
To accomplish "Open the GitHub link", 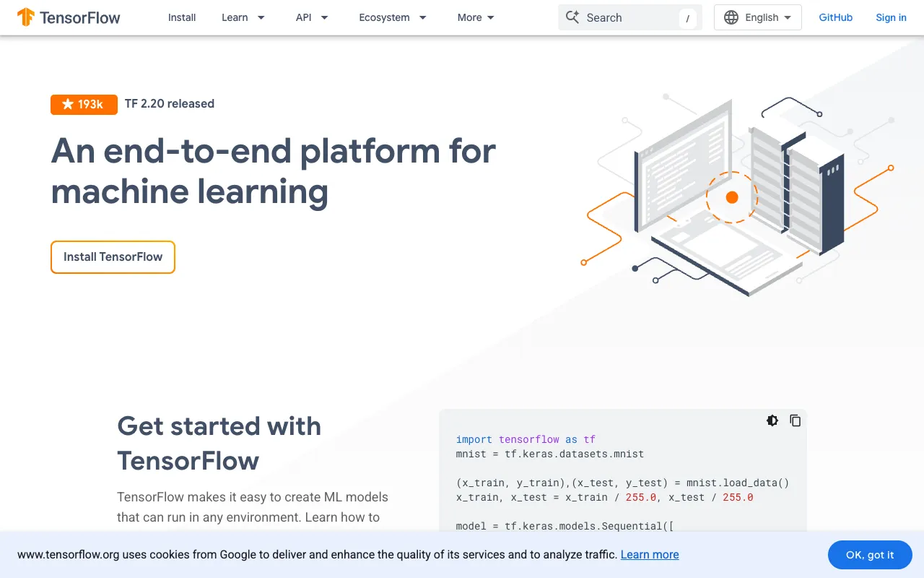I will [x=835, y=17].
